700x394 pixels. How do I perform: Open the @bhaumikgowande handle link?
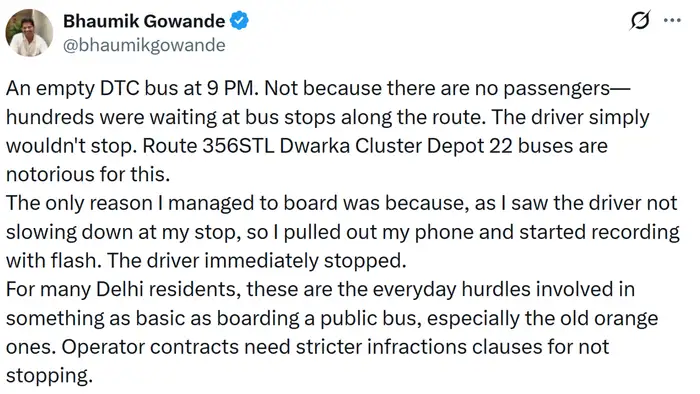click(144, 45)
